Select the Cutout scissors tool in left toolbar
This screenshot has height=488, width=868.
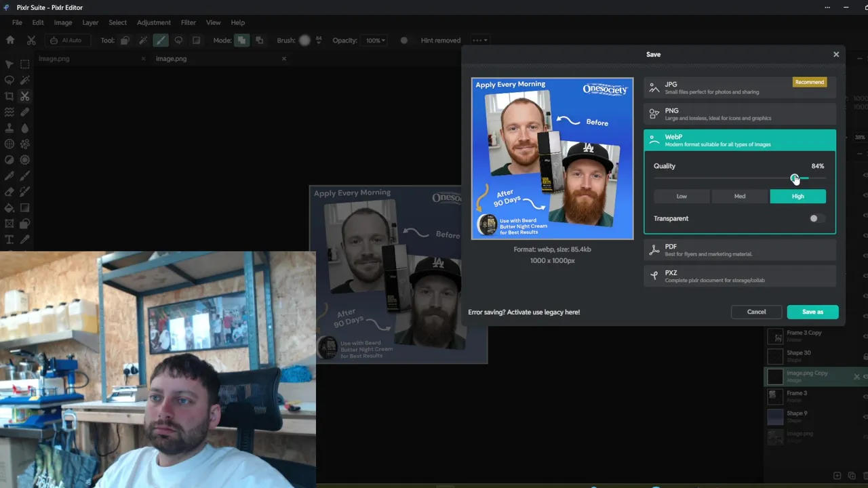click(24, 96)
